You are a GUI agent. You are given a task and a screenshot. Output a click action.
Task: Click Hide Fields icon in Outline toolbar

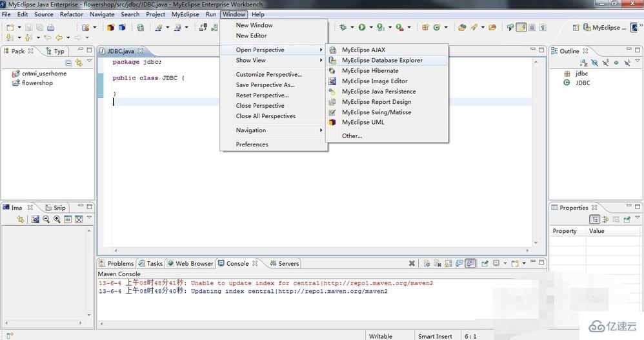click(595, 63)
